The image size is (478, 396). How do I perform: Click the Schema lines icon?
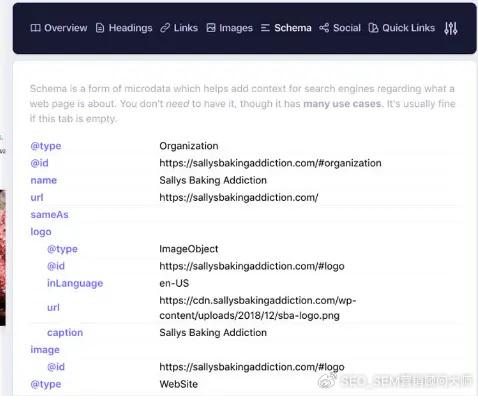[265, 28]
